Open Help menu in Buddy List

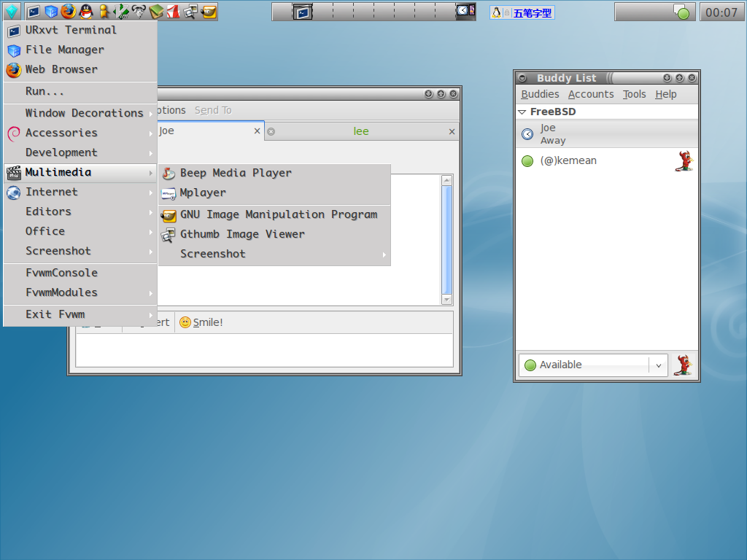[x=665, y=94]
